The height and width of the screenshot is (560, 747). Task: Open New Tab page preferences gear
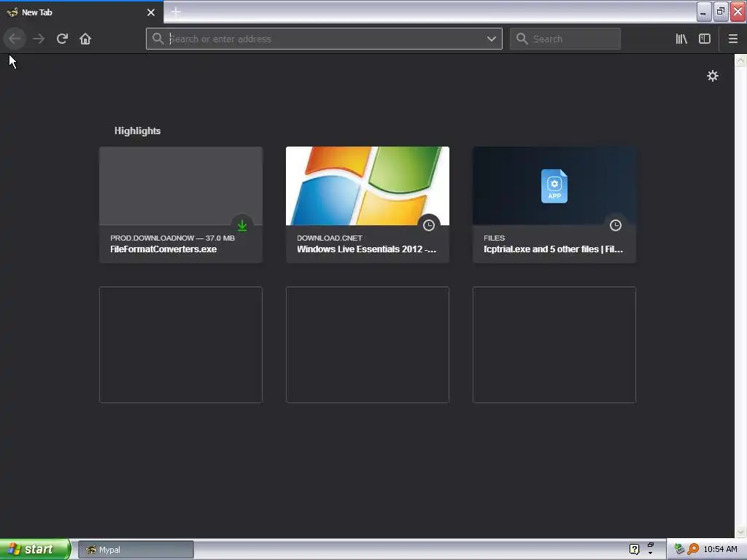(712, 76)
